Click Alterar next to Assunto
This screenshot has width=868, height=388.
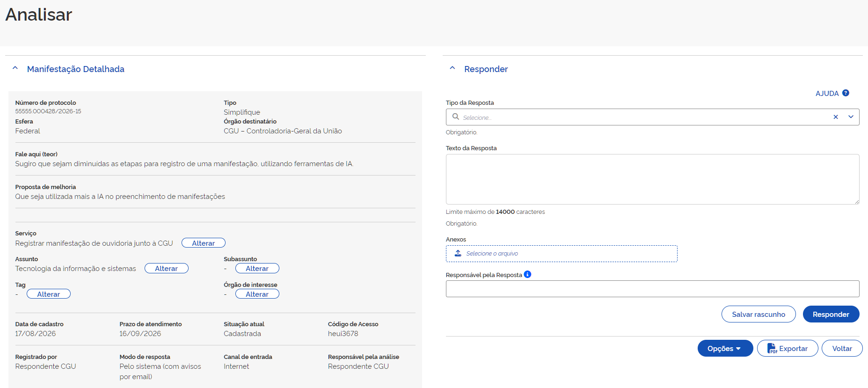pos(167,268)
